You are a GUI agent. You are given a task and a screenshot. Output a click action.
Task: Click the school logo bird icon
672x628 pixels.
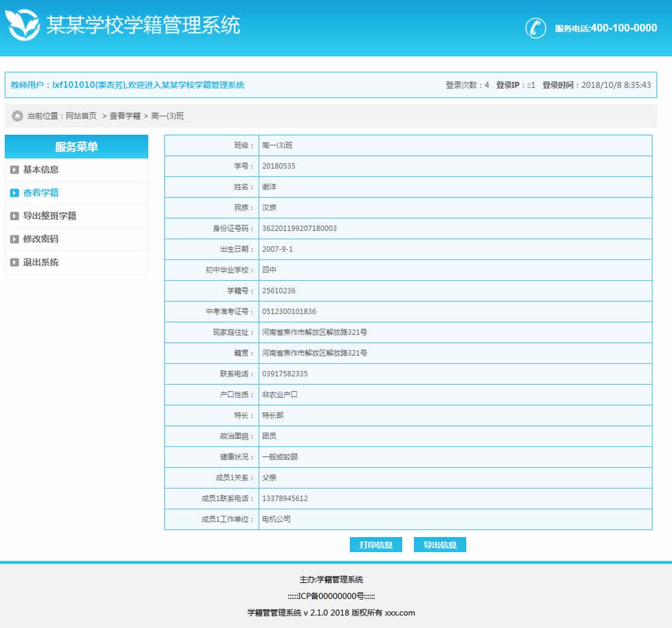pyautogui.click(x=23, y=25)
